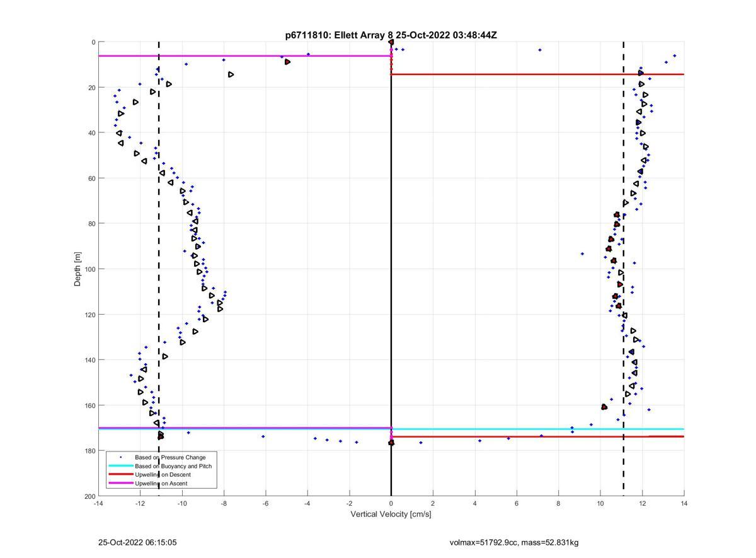Click the '100' tick on the depth axis
This screenshot has height=558, width=756.
pyautogui.click(x=89, y=269)
